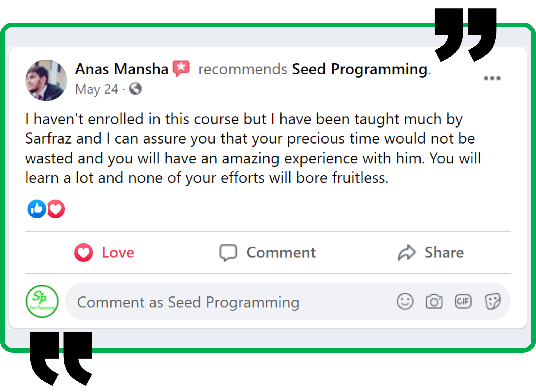Open the sticker picker icon
This screenshot has width=536, height=392.
pos(492,302)
